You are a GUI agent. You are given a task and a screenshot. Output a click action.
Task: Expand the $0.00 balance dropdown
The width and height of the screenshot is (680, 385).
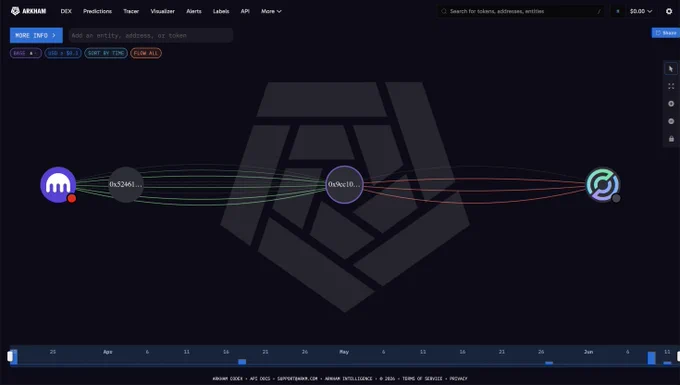pyautogui.click(x=641, y=11)
